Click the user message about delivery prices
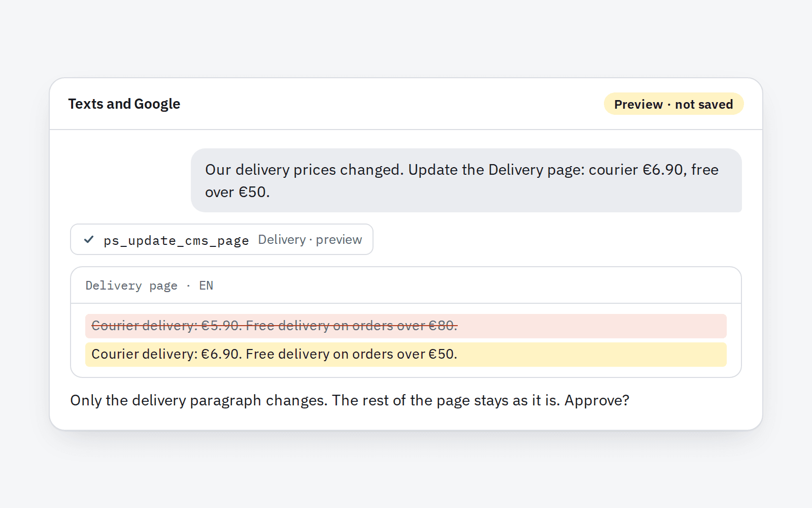Screen dimensions: 812x508 click(x=466, y=180)
